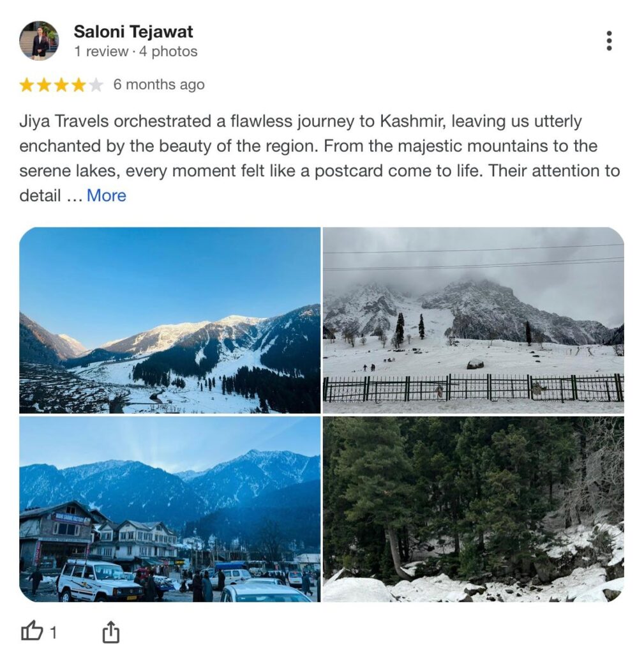
Task: Like the review with thumbs-up icon
Action: click(32, 630)
